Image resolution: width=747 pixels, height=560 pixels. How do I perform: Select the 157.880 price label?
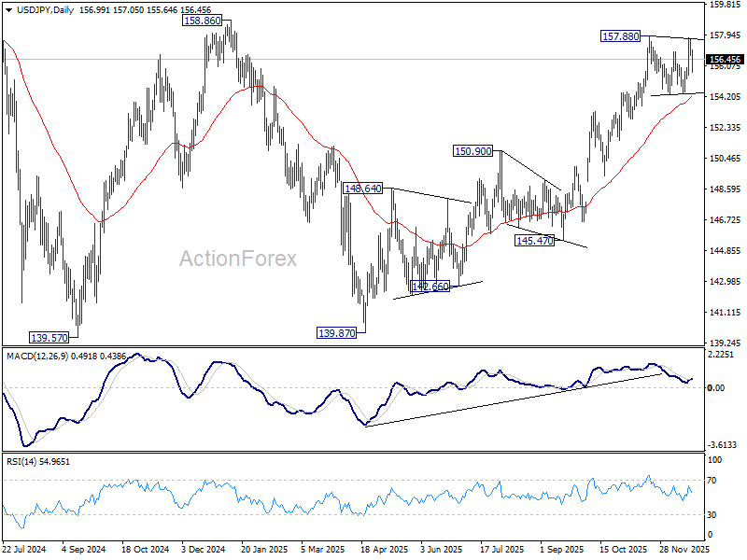point(620,36)
